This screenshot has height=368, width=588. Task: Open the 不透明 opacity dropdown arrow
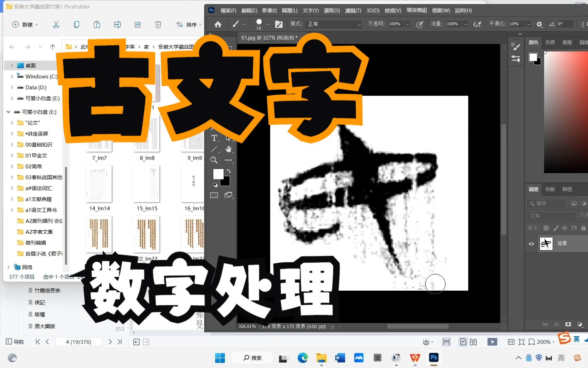(x=408, y=24)
